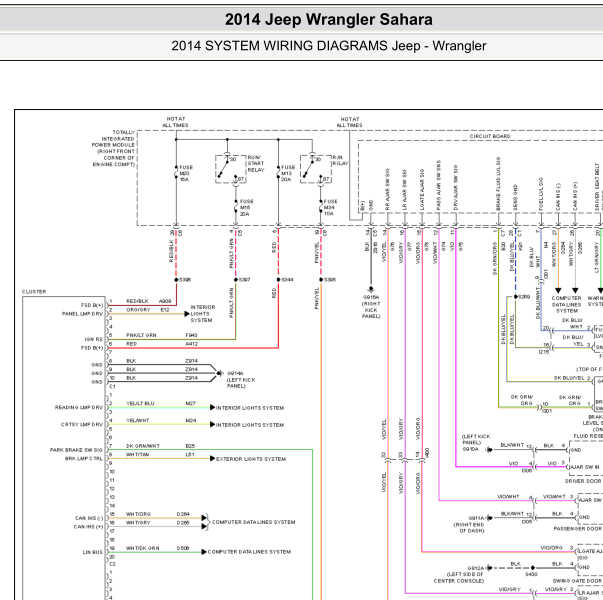The image size is (603, 600).
Task: Click 'INTERIOR LIGHTS SYSTEM' on the M27 wire
Action: coord(250,408)
